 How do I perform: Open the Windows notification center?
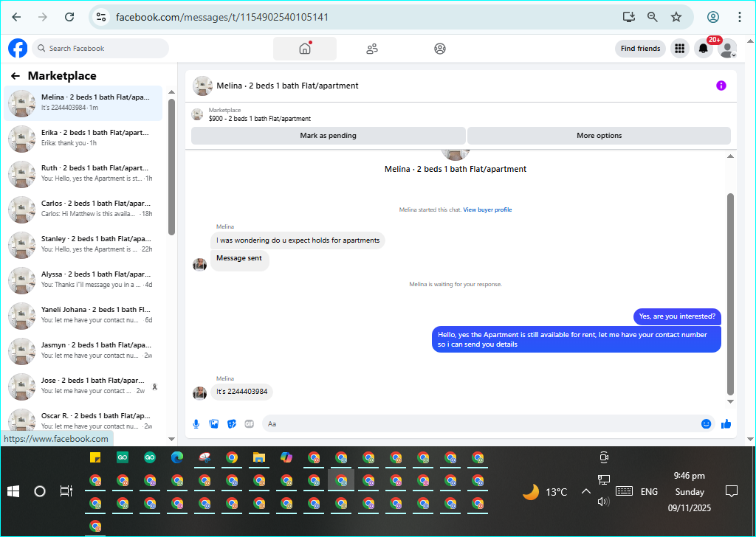pos(732,491)
